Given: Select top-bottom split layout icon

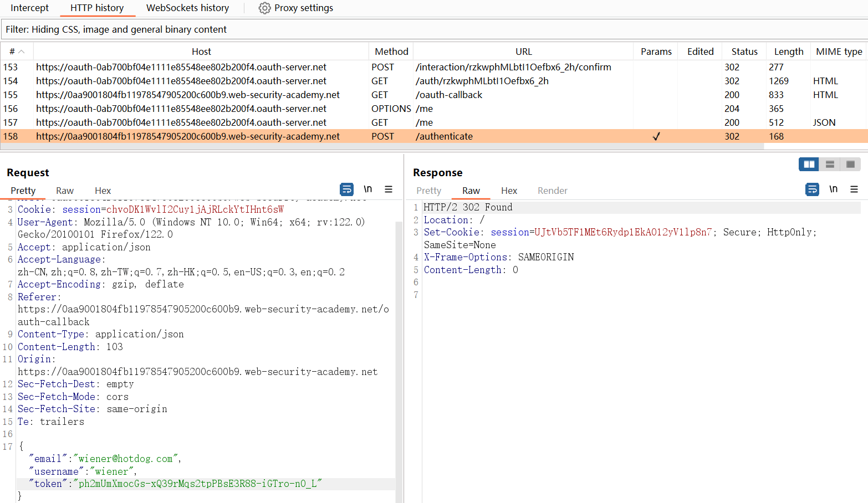Looking at the screenshot, I should [830, 164].
